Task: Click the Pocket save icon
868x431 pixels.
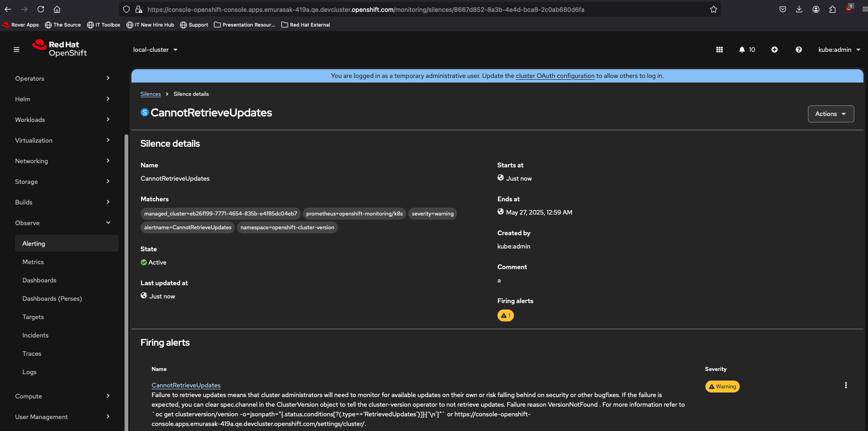Action: point(783,9)
